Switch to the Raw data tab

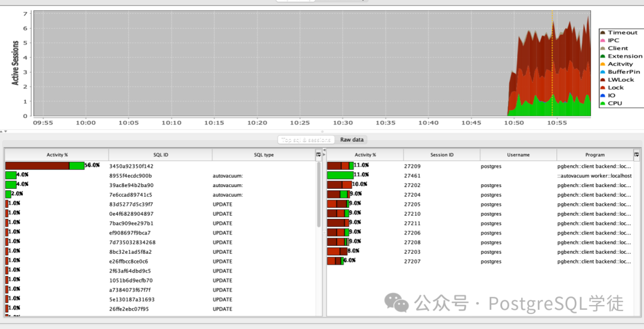point(352,139)
